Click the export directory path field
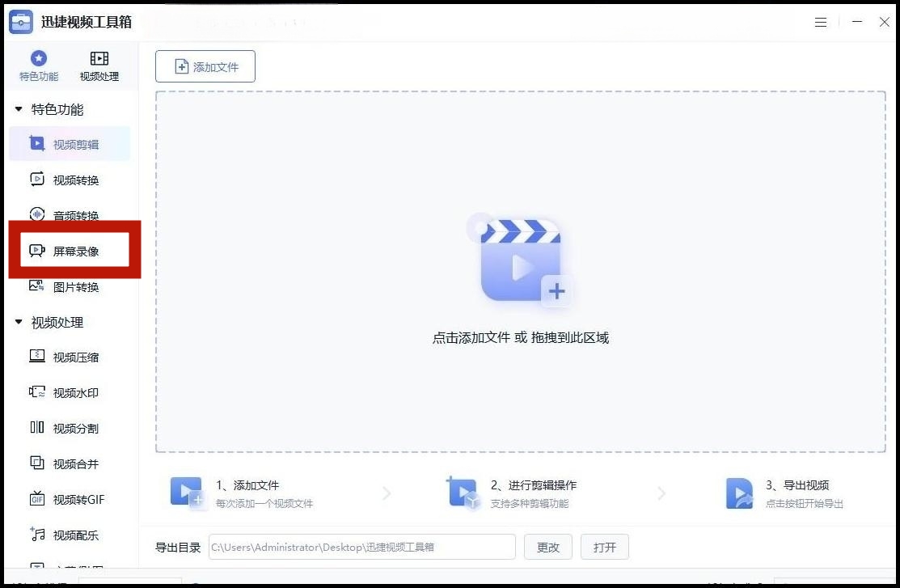The height and width of the screenshot is (588, 900). point(361,547)
